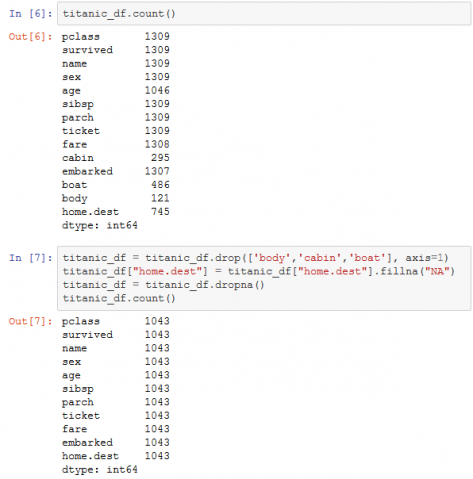This screenshot has width=473, height=479.
Task: Click the Out[6] output prompt
Action: (x=30, y=36)
